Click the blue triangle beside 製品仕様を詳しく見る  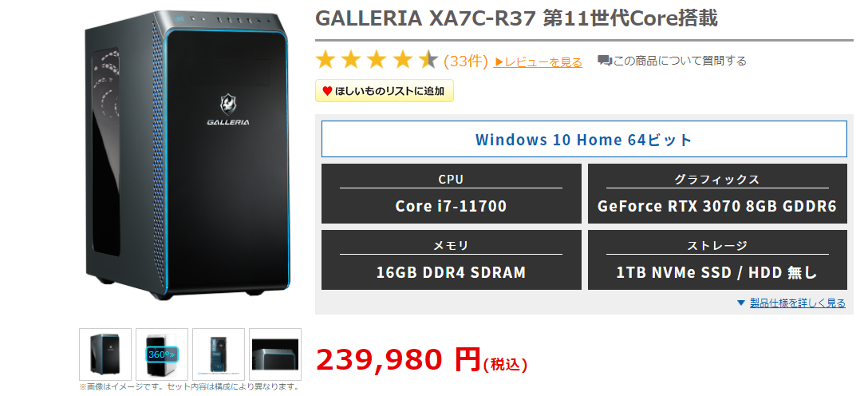pos(740,303)
